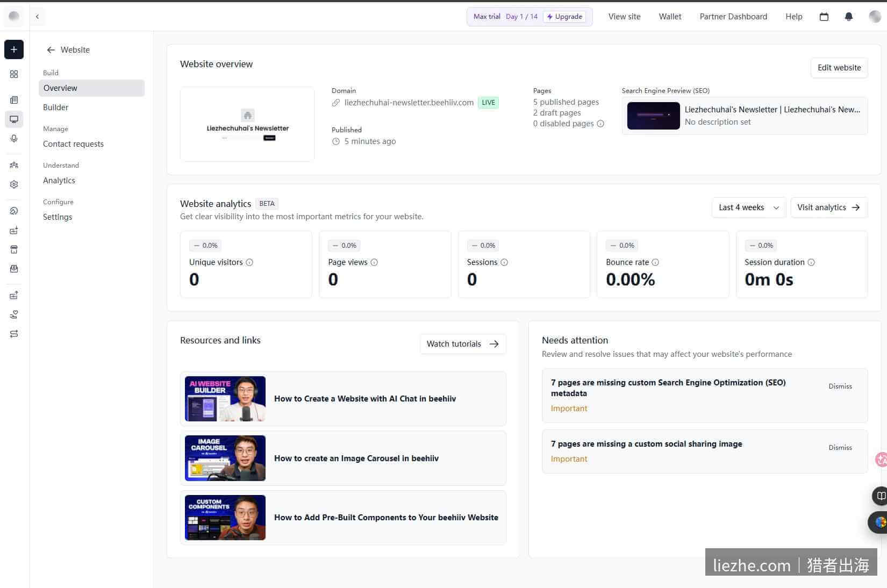
Task: Select the website monitor icon
Action: click(x=14, y=119)
